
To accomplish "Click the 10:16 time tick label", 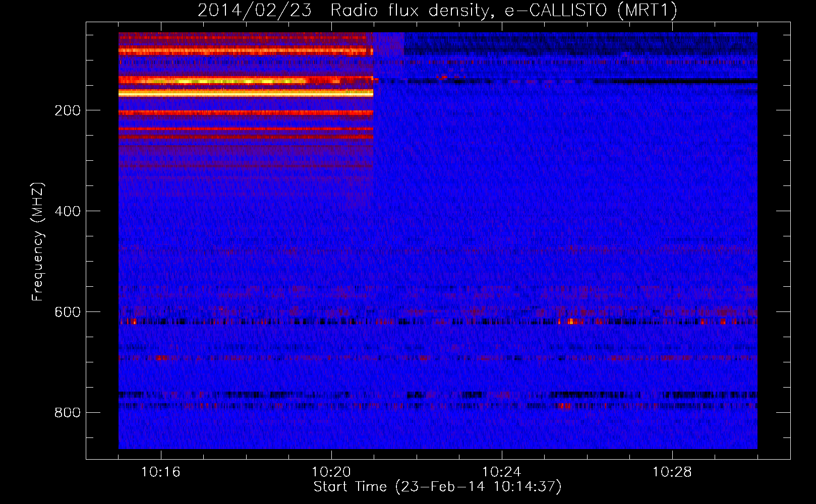I will (x=161, y=472).
